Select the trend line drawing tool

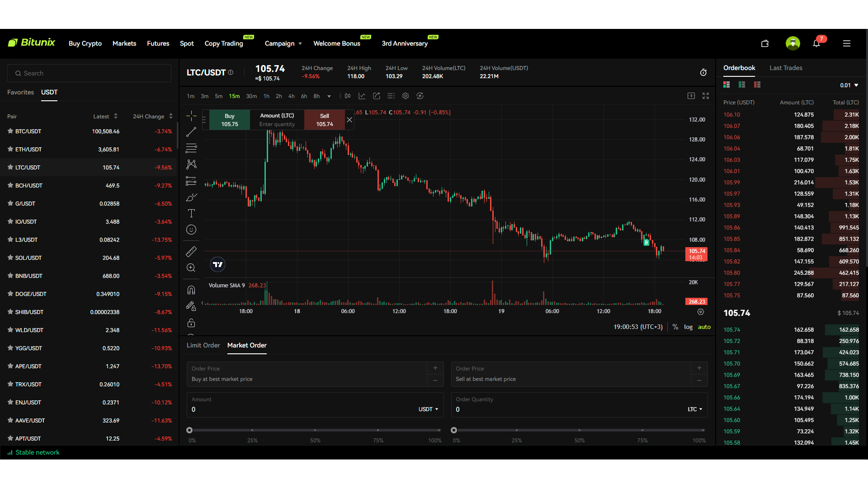coord(191,132)
